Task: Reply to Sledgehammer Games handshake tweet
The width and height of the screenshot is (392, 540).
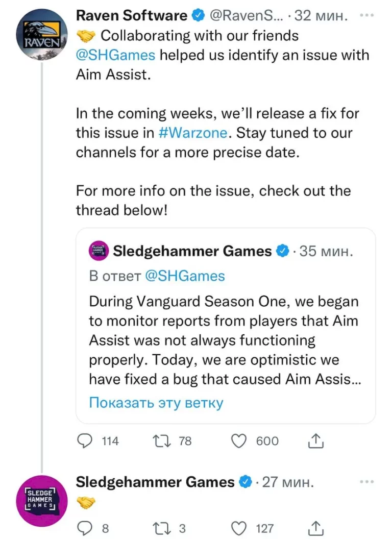Action: [x=84, y=528]
